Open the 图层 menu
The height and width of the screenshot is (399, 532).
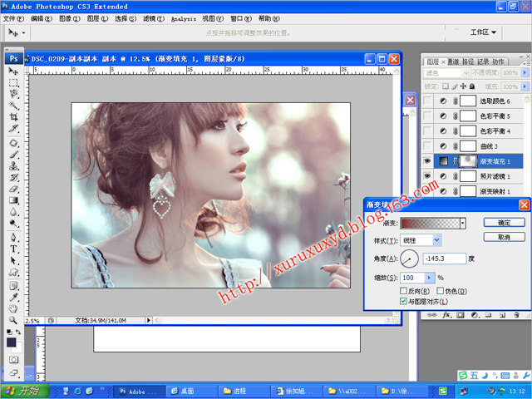tap(97, 18)
